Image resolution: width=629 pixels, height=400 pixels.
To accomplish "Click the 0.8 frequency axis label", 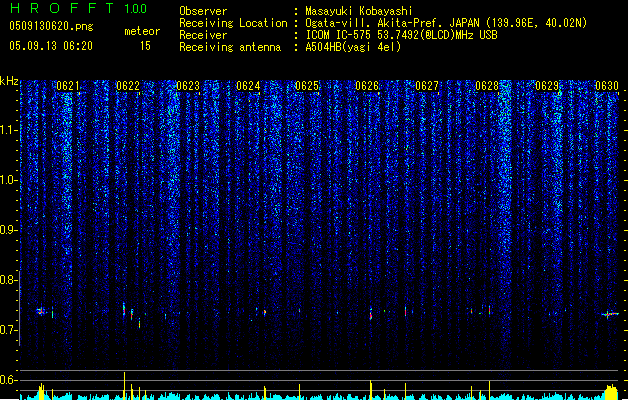I will tap(7, 280).
